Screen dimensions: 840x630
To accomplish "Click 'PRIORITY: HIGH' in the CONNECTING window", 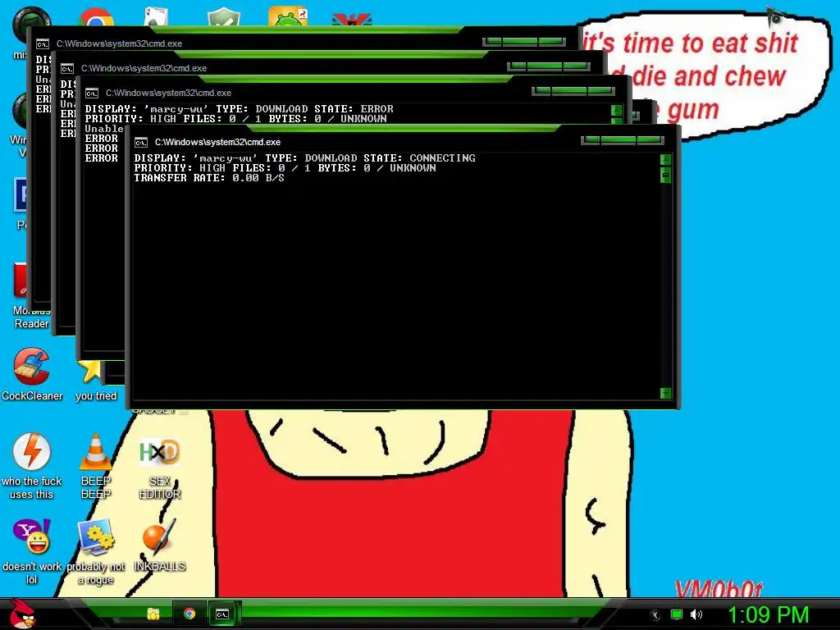I will pos(180,168).
